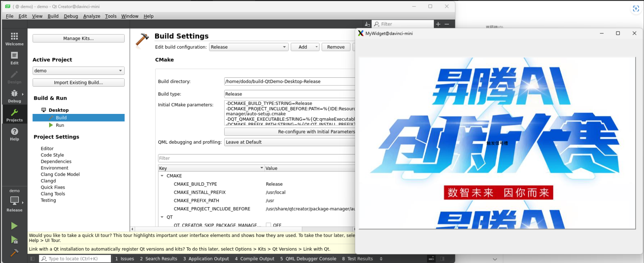Click the Remove configuration button
The image size is (644, 263).
coord(336,47)
